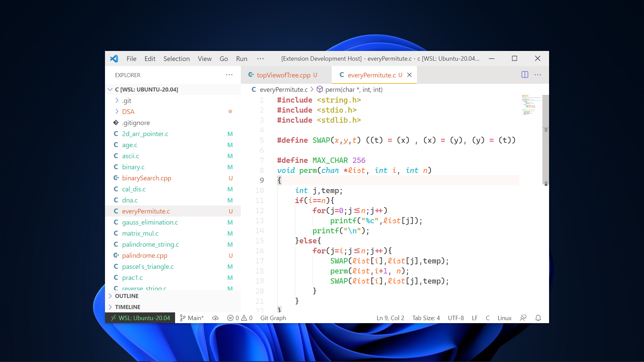
Task: Open pascel's_triangle.c file
Action: point(173,266)
